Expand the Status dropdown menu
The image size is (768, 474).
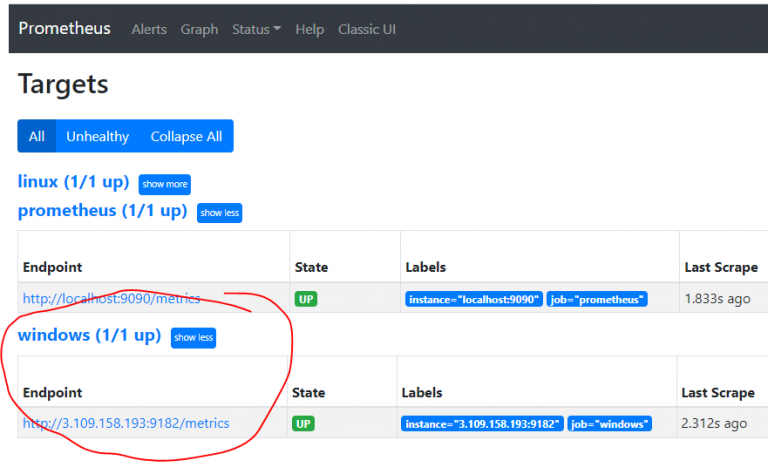coord(256,29)
